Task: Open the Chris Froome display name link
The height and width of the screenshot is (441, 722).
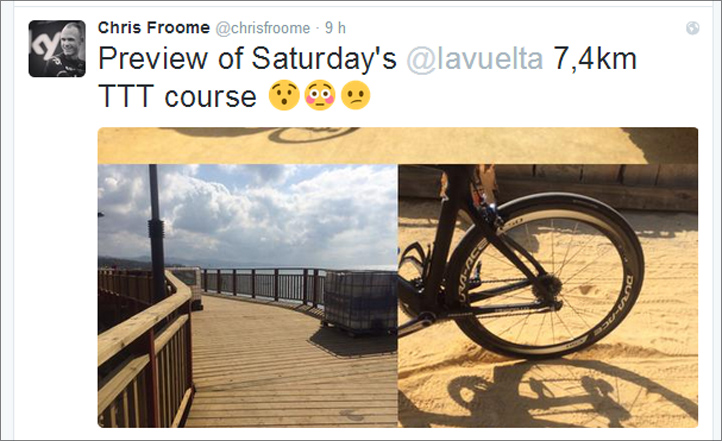Action: point(154,28)
